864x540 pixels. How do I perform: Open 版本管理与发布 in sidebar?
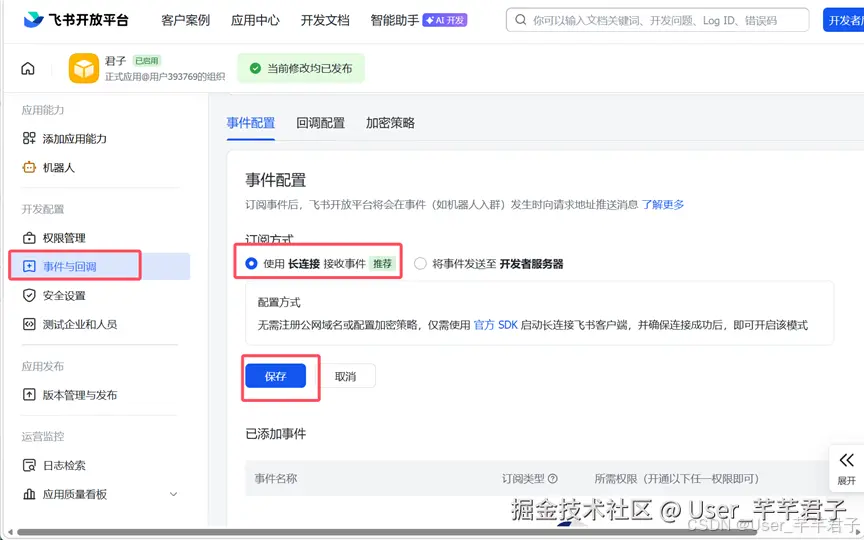pyautogui.click(x=80, y=395)
